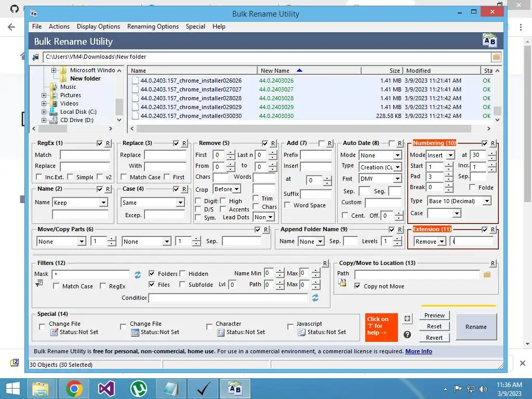Click the navigate-up icon left of path field

(x=36, y=57)
